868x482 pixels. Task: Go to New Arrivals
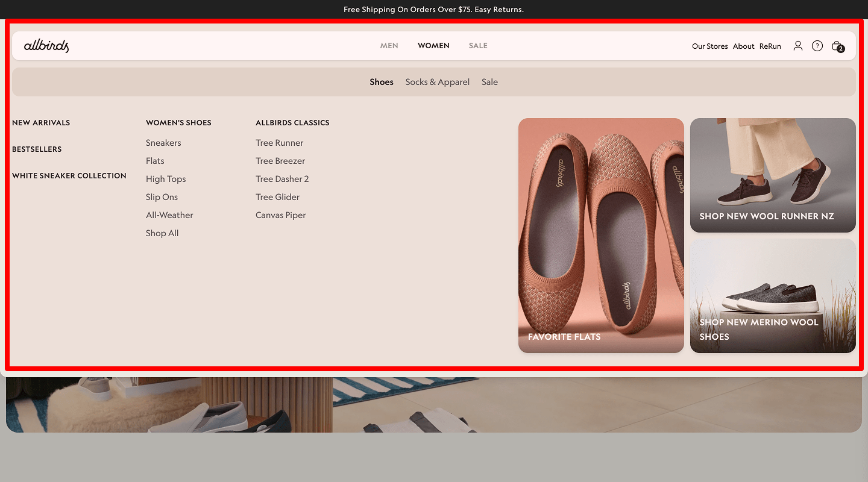41,123
